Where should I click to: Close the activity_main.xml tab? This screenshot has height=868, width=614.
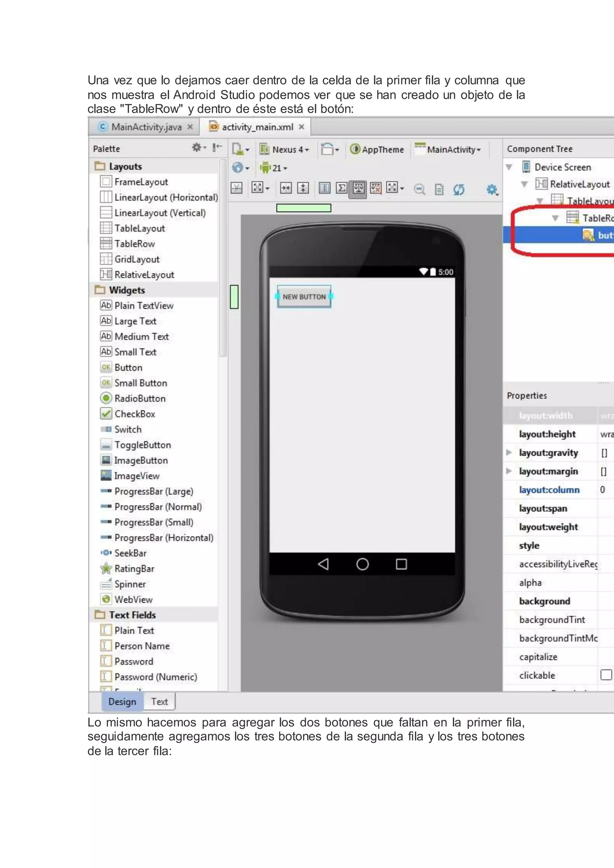point(301,127)
